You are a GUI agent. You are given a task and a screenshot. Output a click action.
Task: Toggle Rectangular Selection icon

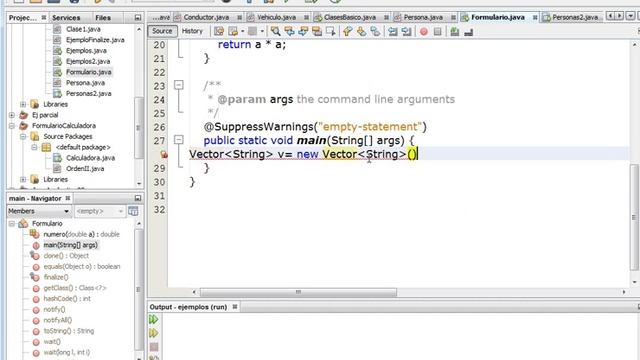pos(331,31)
